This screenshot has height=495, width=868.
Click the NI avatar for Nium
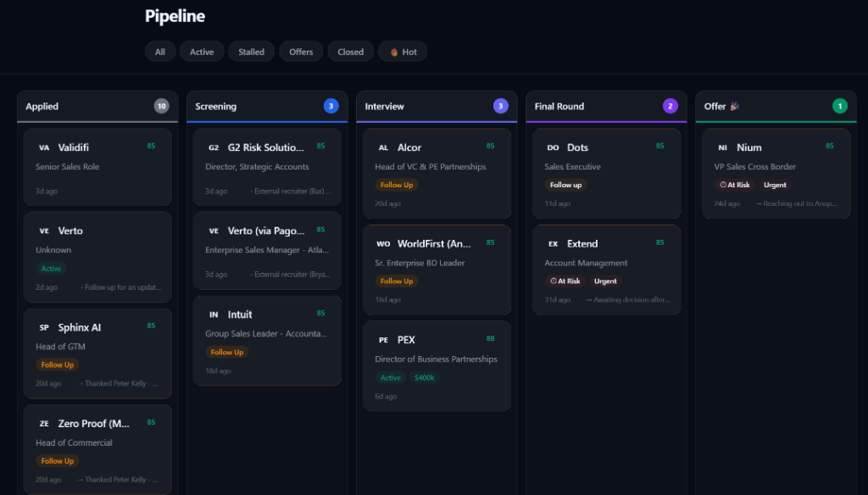coord(722,147)
